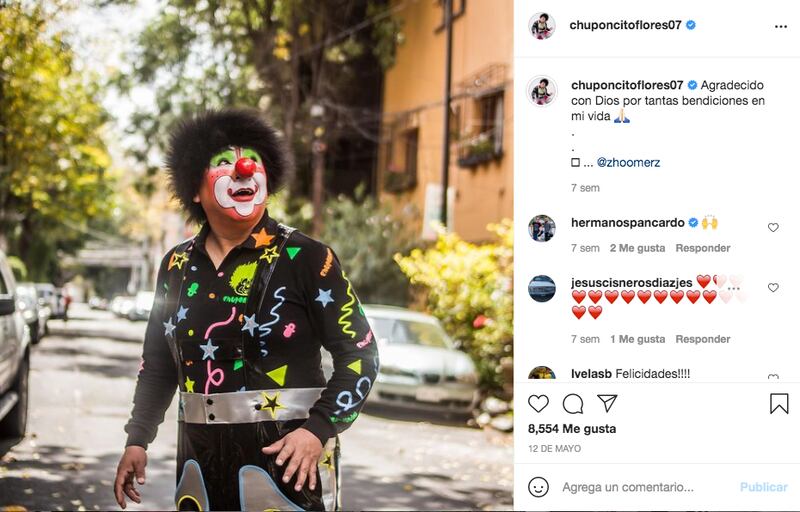Expand options dots on jesuscisnerosdiazjes comment

pyautogui.click(x=734, y=289)
